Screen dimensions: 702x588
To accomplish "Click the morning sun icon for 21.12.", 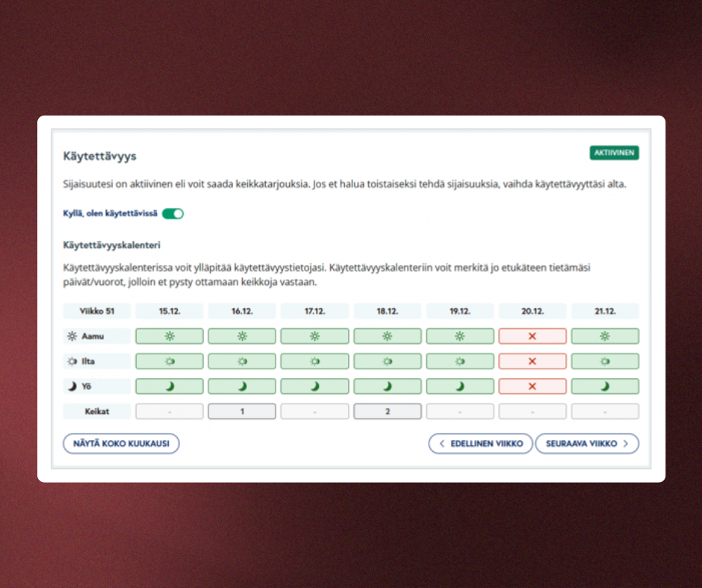I will 605,337.
